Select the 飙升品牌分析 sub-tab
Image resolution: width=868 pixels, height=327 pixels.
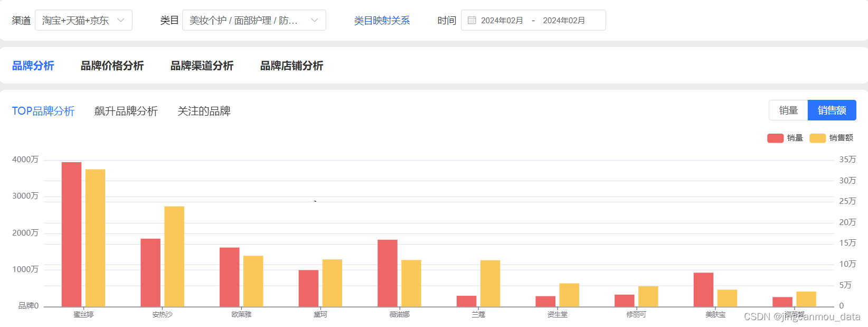tap(126, 111)
